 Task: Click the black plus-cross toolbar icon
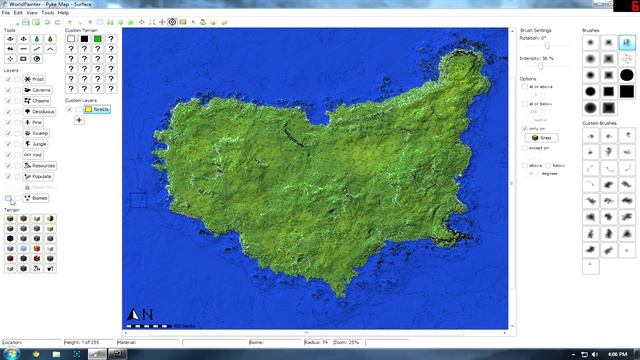(x=162, y=22)
